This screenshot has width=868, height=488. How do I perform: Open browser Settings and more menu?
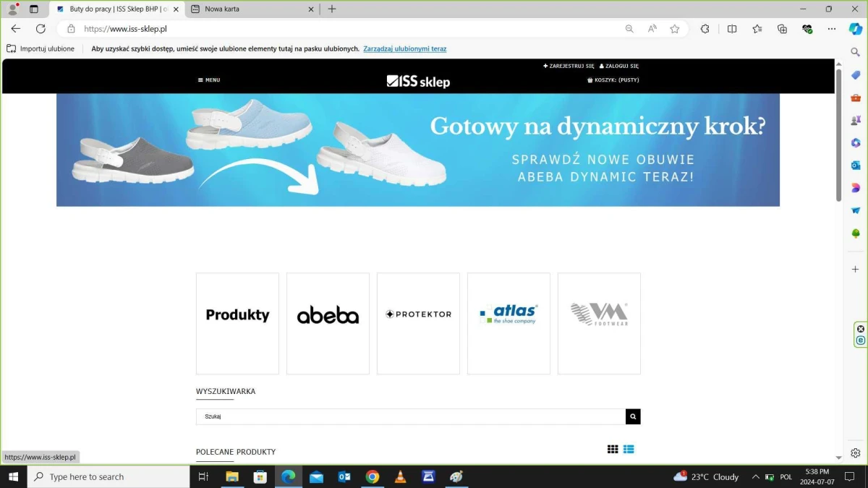(832, 29)
